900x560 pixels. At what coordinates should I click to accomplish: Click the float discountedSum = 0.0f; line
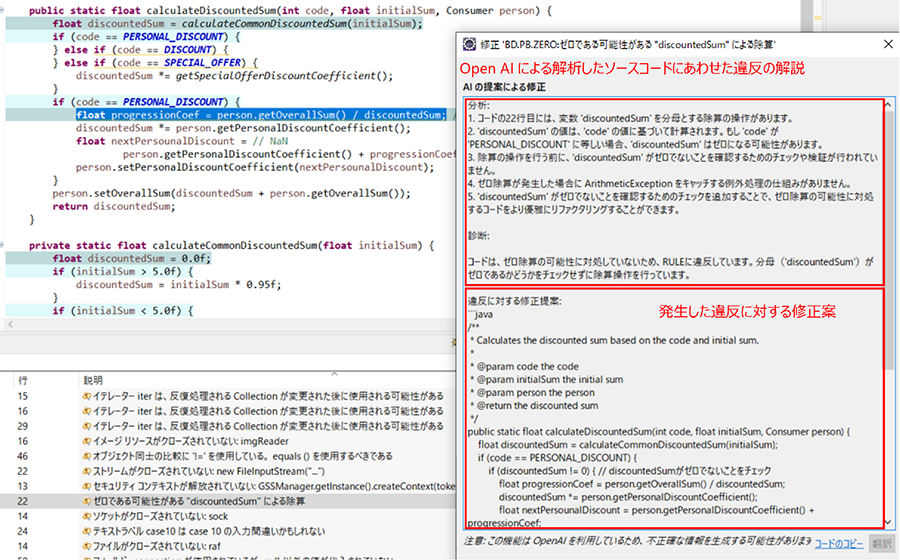pyautogui.click(x=131, y=258)
